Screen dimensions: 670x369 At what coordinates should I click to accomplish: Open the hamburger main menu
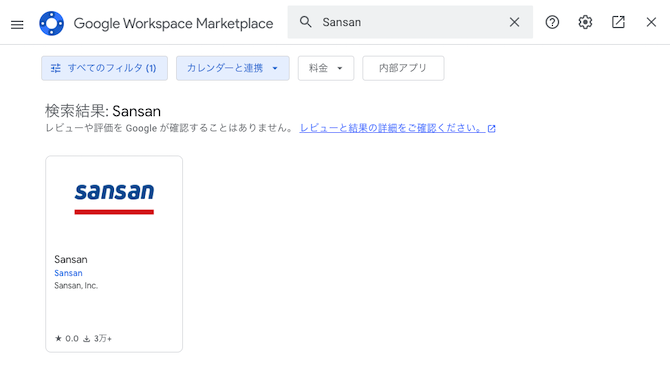17,24
